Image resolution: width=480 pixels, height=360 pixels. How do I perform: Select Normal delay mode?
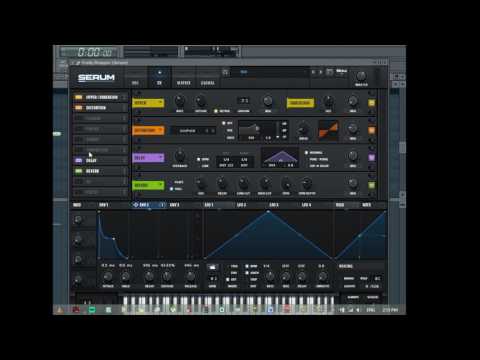pos(313,153)
